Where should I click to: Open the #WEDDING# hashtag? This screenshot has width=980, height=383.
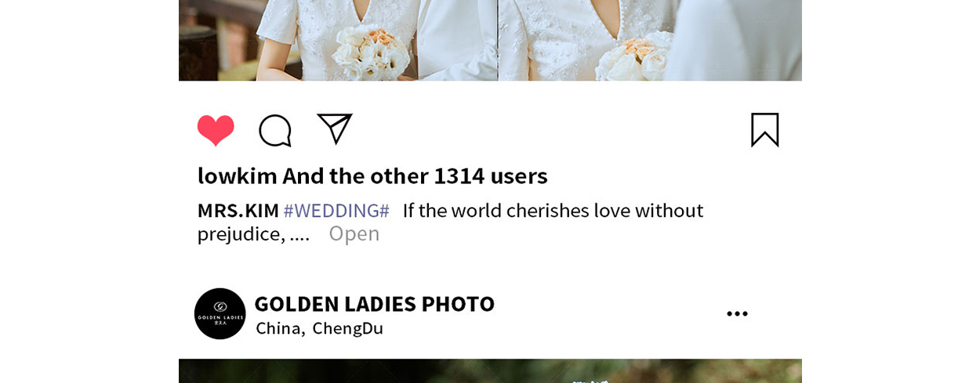click(336, 211)
